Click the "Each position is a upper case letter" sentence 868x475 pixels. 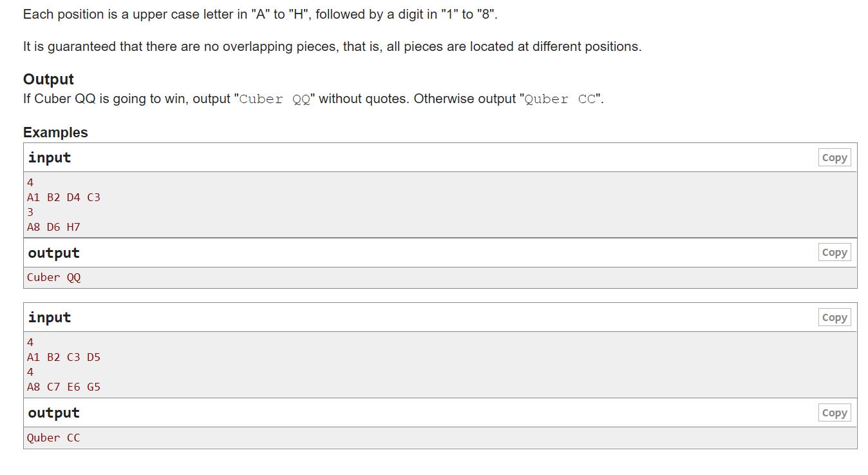click(260, 14)
